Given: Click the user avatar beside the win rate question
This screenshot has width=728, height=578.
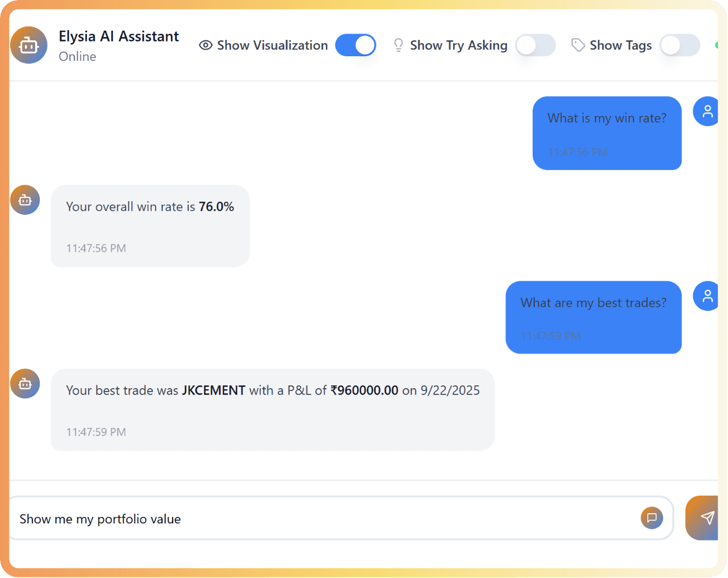Looking at the screenshot, I should coord(706,111).
